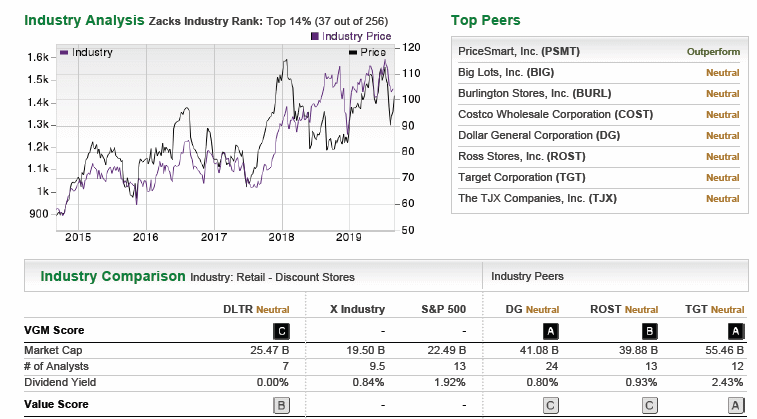The height and width of the screenshot is (419, 757).
Task: Click S&P 500 dividend yield 1.92%
Action: pyautogui.click(x=449, y=382)
